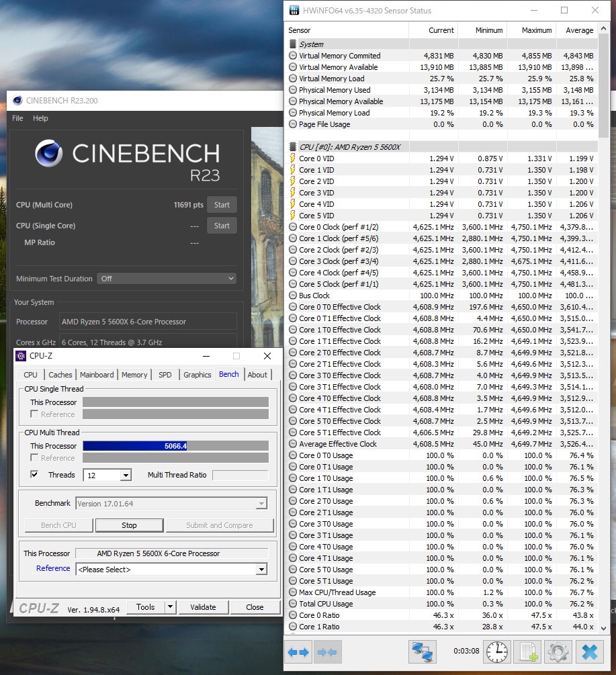Click lightning icon beside Core 5 VID
The width and height of the screenshot is (616, 675).
pyautogui.click(x=293, y=215)
